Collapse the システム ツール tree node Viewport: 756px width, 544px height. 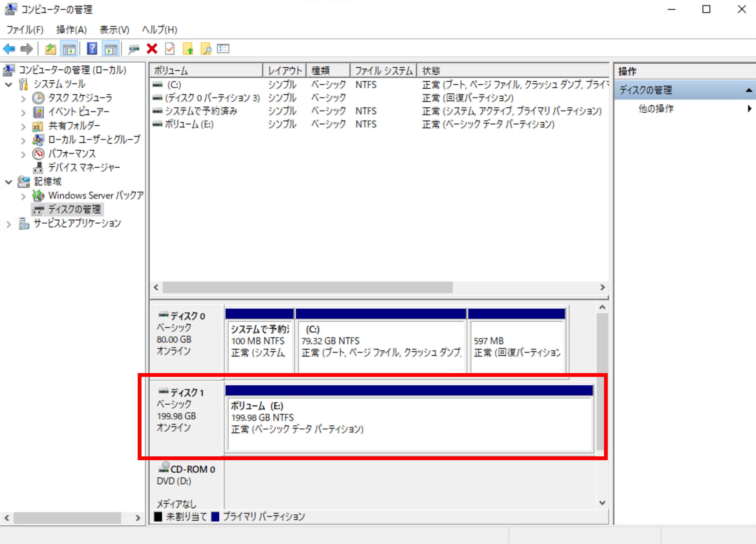point(9,84)
